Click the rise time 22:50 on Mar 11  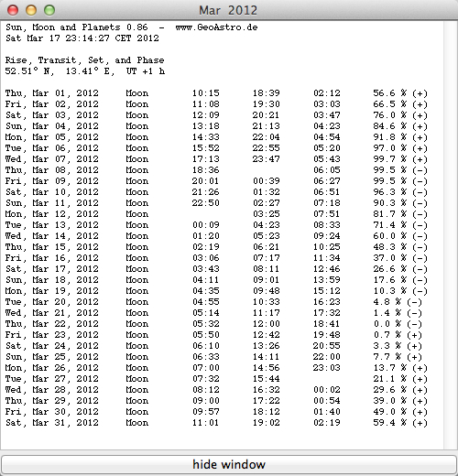205,203
